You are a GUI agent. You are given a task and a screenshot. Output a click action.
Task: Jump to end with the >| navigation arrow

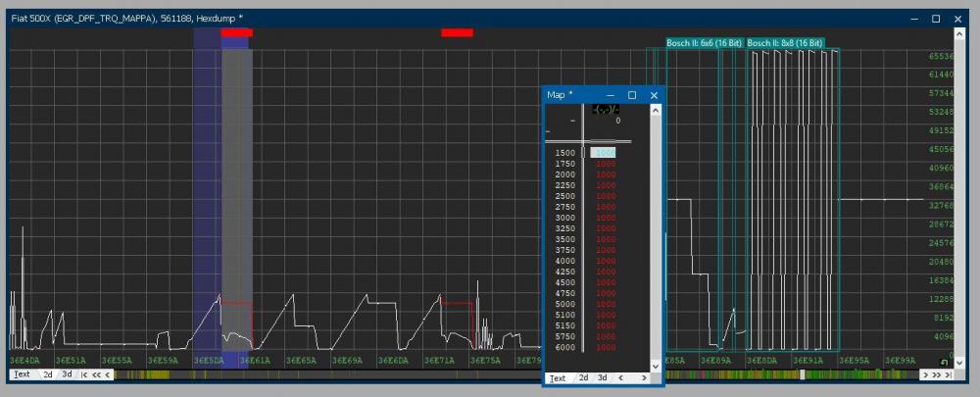(x=949, y=374)
